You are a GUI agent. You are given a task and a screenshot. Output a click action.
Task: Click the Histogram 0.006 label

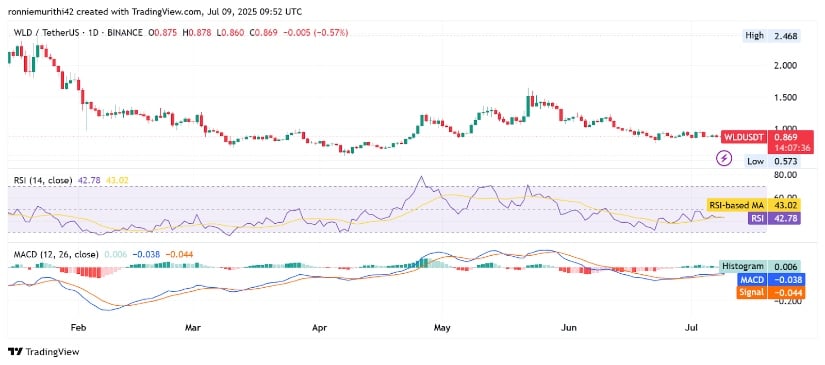coord(760,266)
